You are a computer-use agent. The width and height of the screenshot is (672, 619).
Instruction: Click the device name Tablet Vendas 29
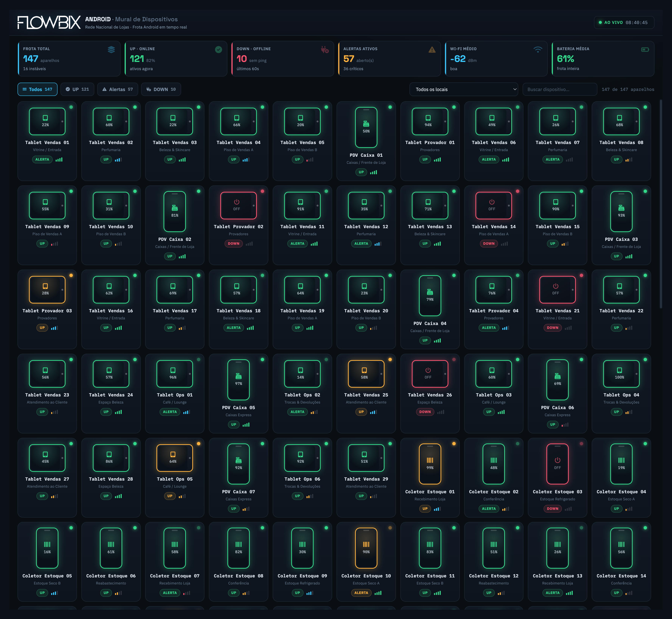pyautogui.click(x=366, y=479)
